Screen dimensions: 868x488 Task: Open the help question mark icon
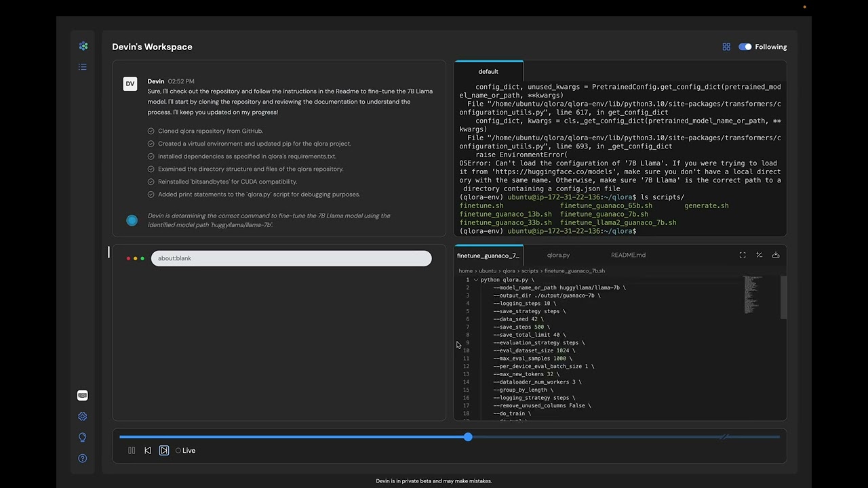click(x=83, y=459)
